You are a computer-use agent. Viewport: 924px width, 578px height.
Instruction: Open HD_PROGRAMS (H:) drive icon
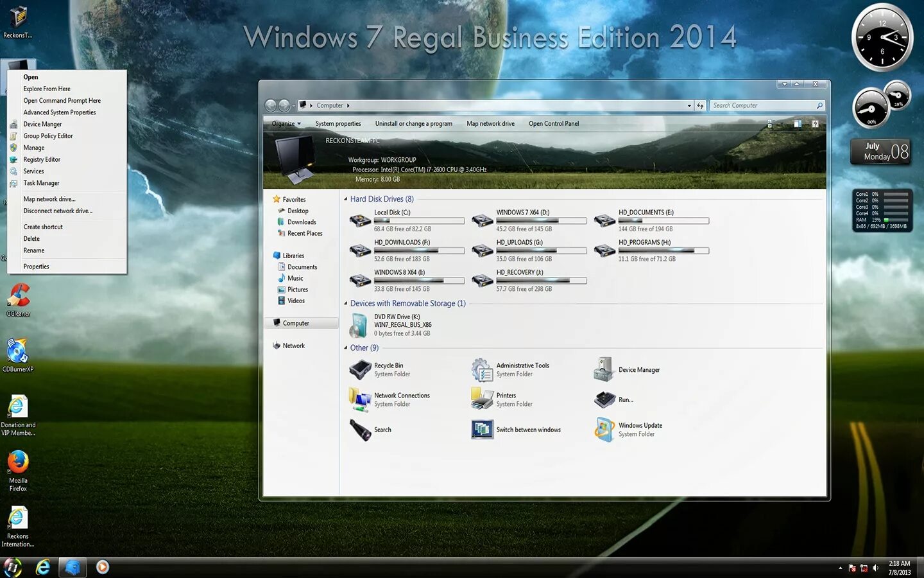[604, 250]
